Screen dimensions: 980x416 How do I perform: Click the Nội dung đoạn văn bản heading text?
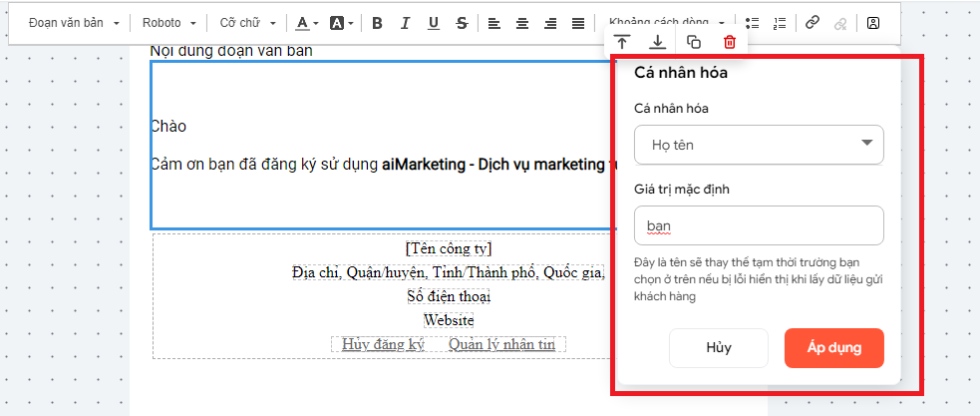(x=230, y=51)
